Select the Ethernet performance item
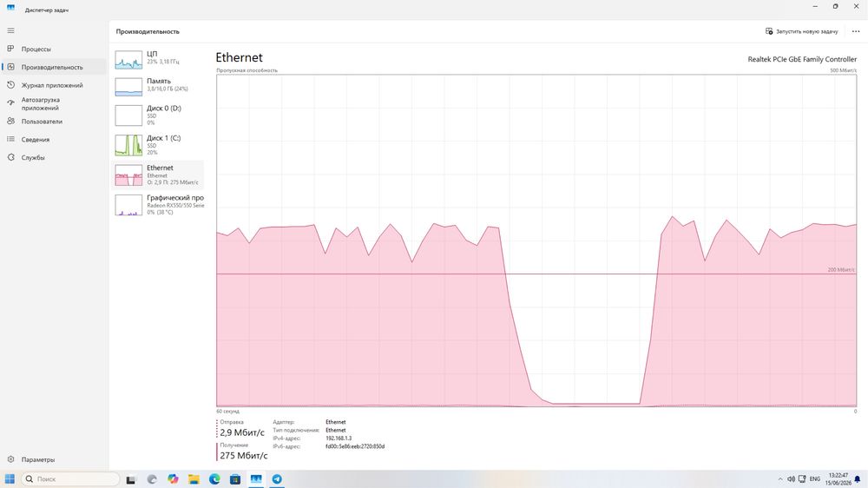This screenshot has width=868, height=488. (158, 175)
